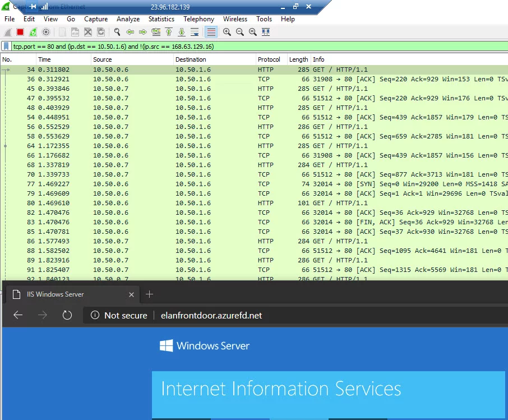Go back in packet history
This screenshot has height=420, width=508.
pos(130,32)
